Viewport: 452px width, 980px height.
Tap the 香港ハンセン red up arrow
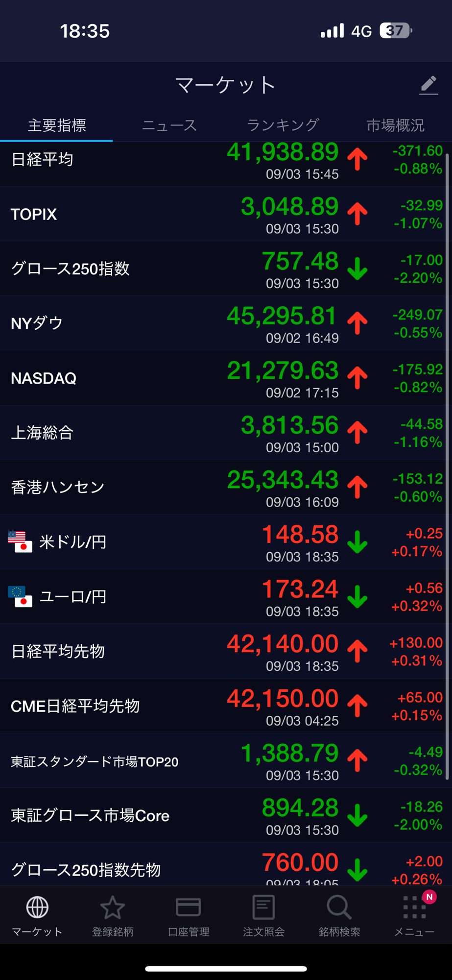click(x=357, y=487)
